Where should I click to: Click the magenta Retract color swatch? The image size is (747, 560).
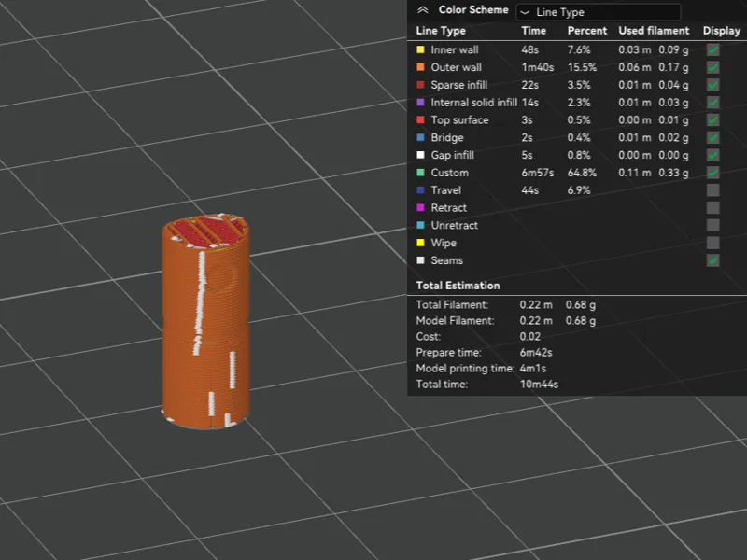pos(420,207)
